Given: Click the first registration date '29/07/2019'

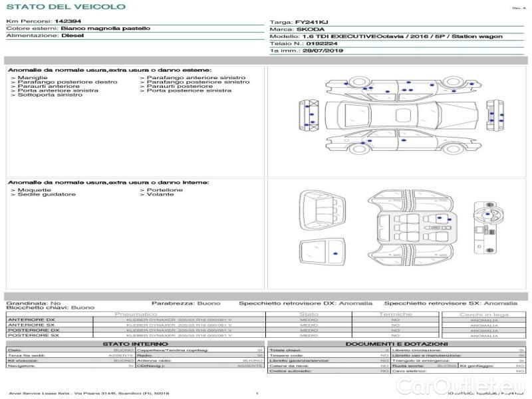Looking at the screenshot, I should (x=323, y=51).
